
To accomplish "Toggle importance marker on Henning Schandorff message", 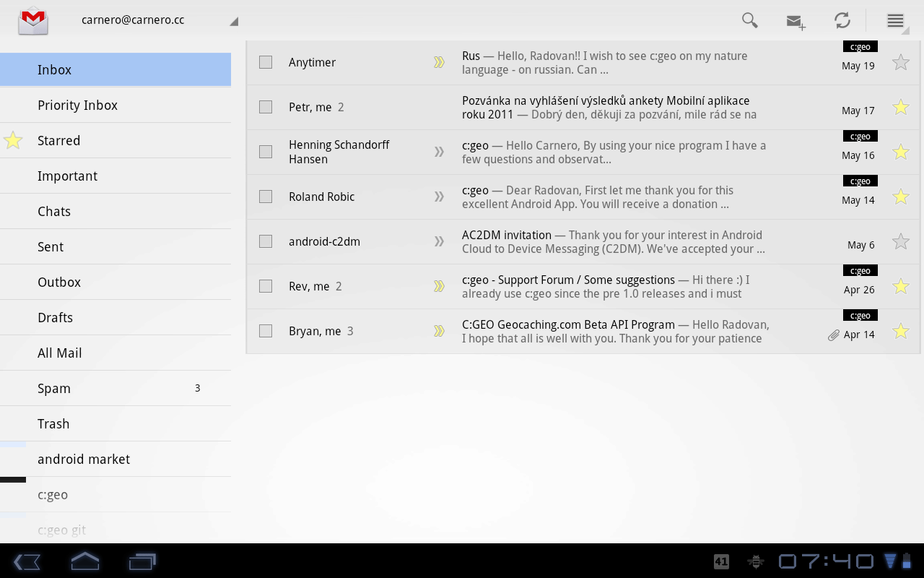I will (439, 152).
